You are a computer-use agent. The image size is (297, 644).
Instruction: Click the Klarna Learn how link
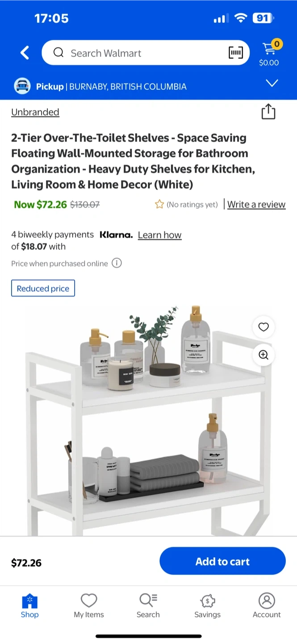pyautogui.click(x=159, y=235)
